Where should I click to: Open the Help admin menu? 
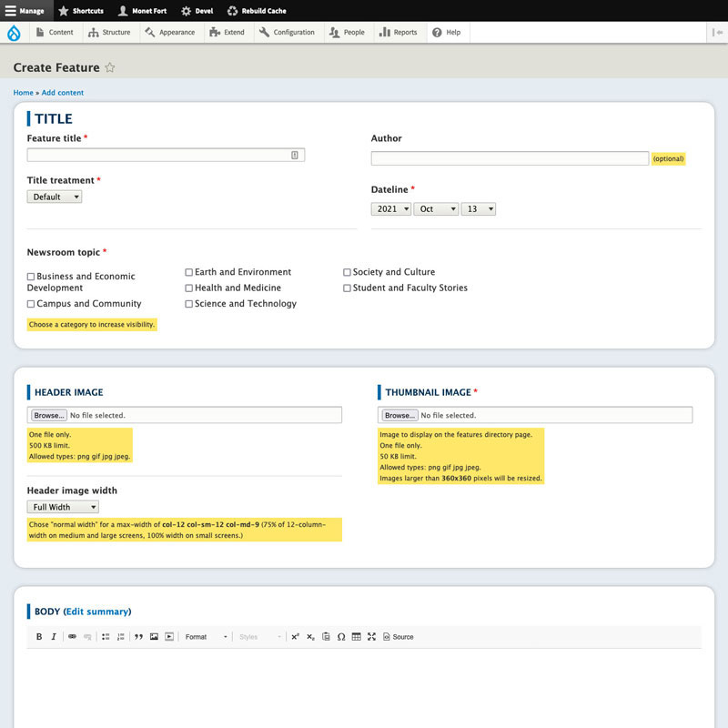pos(446,33)
